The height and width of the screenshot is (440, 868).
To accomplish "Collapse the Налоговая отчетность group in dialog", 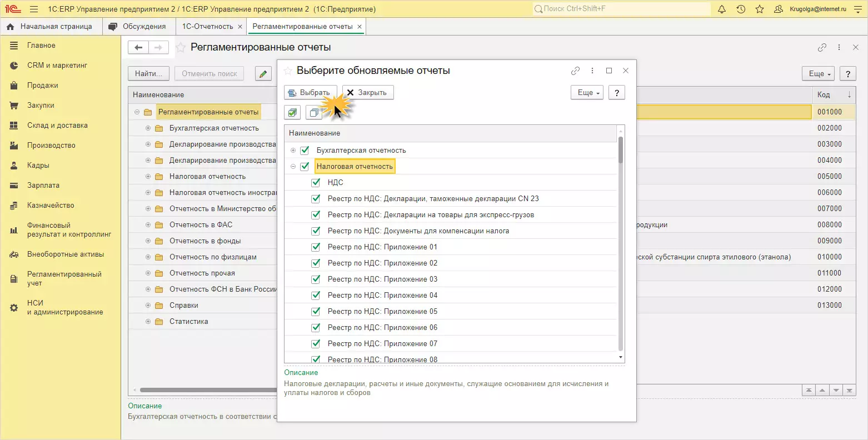I will coord(293,167).
